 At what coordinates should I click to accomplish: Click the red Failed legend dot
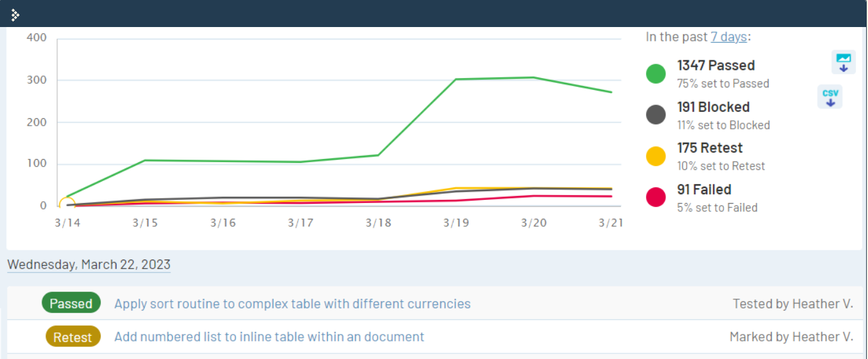click(656, 197)
